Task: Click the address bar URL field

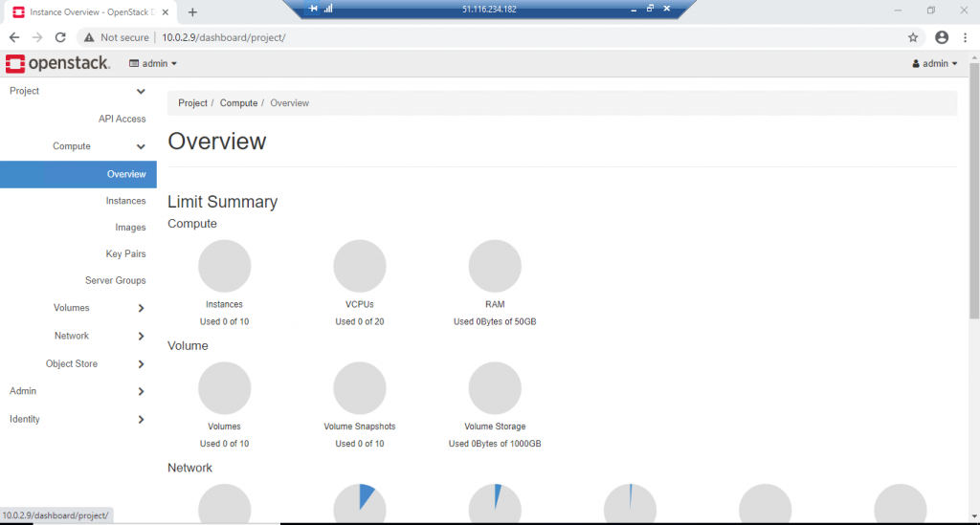Action: [479, 37]
